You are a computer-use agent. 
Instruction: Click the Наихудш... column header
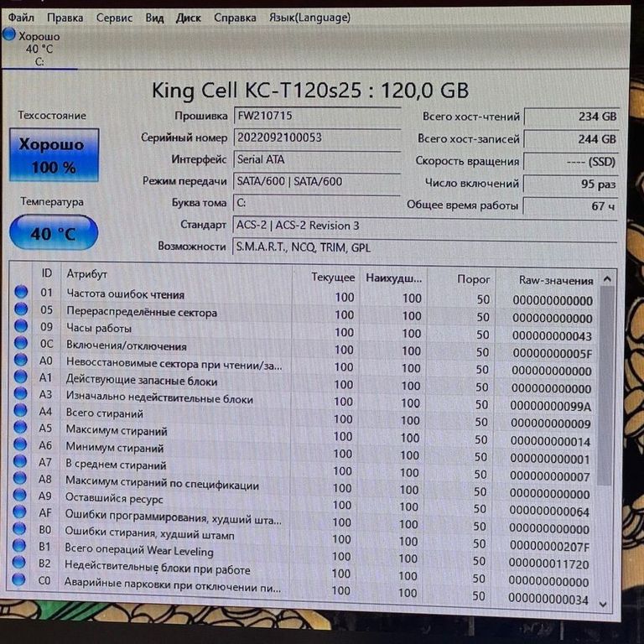click(x=394, y=278)
